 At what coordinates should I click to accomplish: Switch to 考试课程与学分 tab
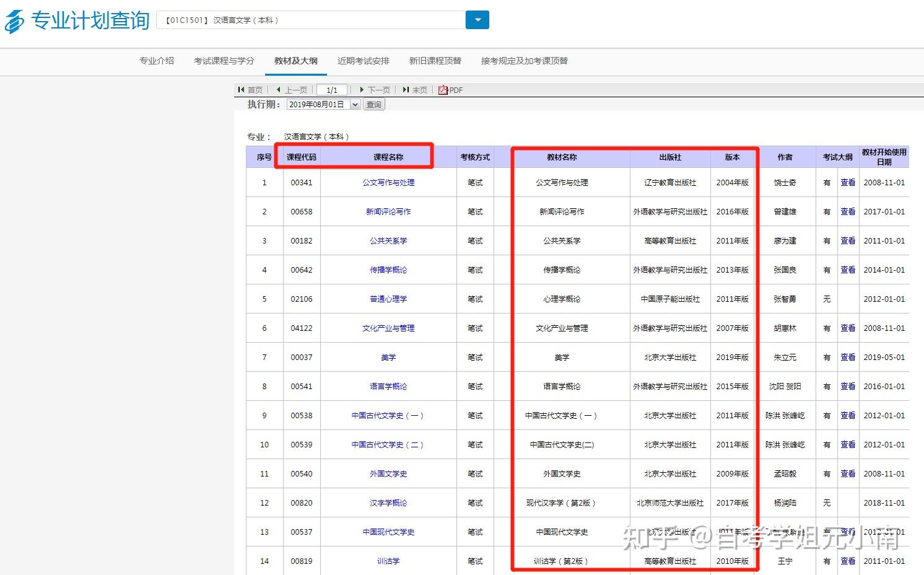click(224, 61)
